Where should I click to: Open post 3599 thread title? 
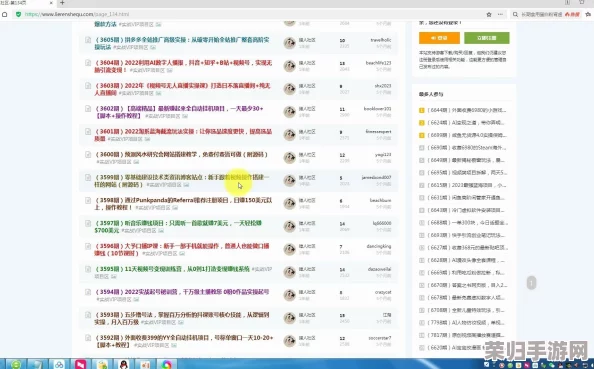pyautogui.click(x=181, y=181)
